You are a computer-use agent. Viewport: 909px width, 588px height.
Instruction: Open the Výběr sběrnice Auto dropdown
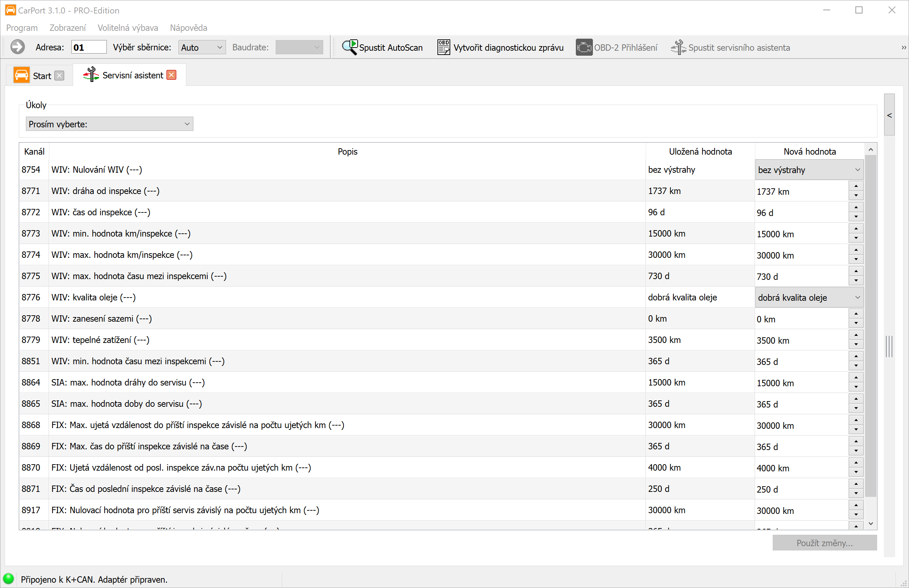point(202,48)
